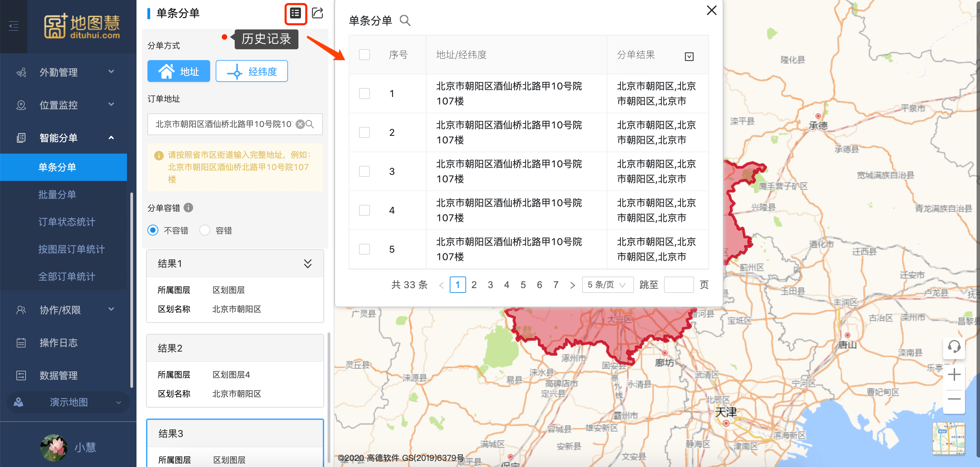Image resolution: width=980 pixels, height=467 pixels.
Task: Collapse the 智能分单 menu chevron
Action: (111, 137)
